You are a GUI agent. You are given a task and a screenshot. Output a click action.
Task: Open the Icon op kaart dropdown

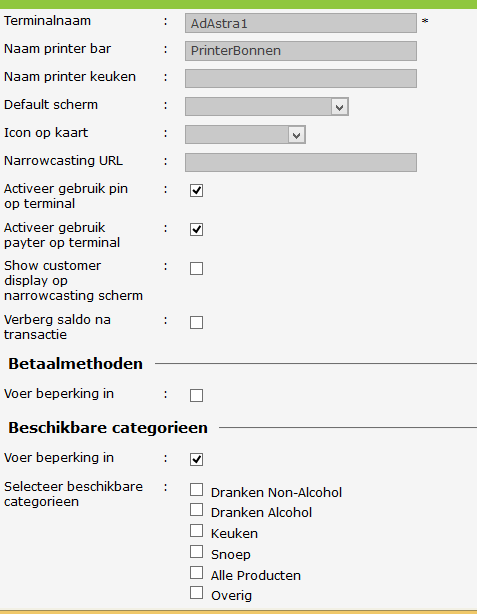coord(245,135)
